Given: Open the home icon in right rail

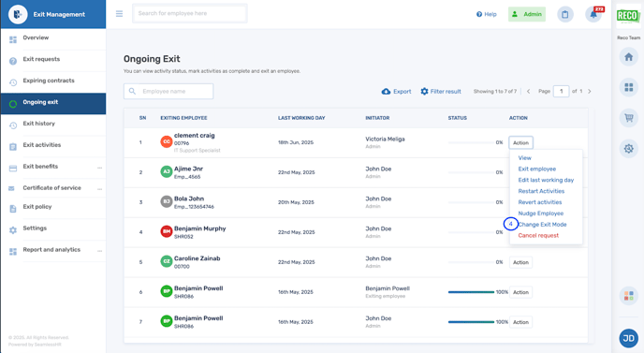Looking at the screenshot, I should coord(628,57).
